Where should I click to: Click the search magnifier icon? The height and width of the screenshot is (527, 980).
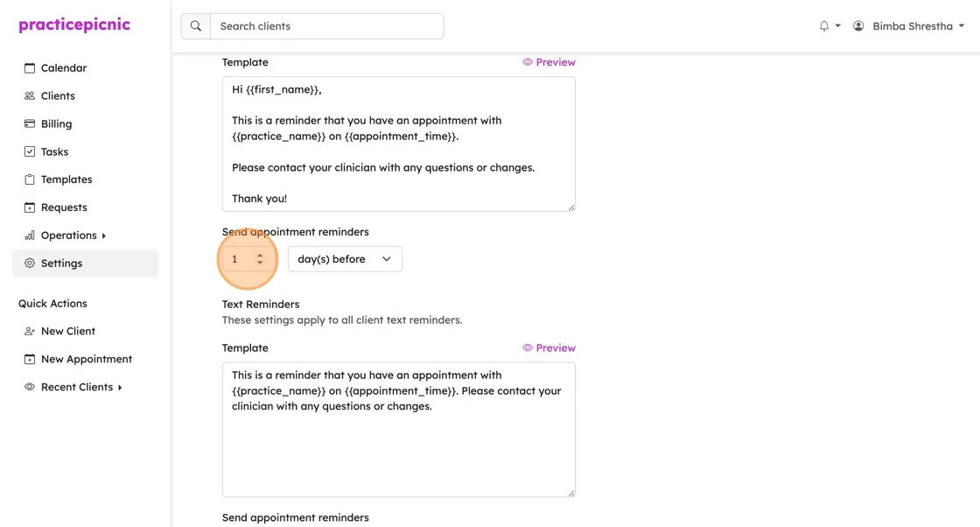[x=196, y=26]
